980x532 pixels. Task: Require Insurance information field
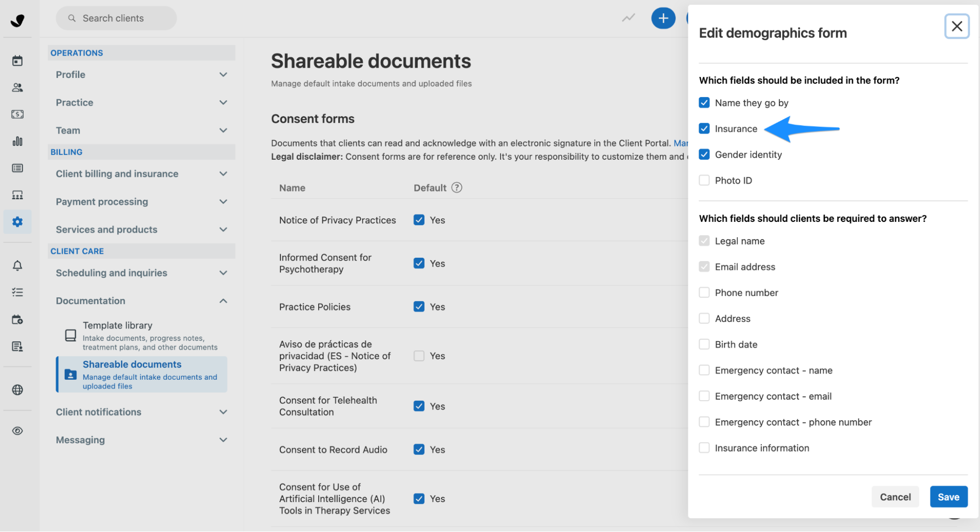[x=704, y=448]
